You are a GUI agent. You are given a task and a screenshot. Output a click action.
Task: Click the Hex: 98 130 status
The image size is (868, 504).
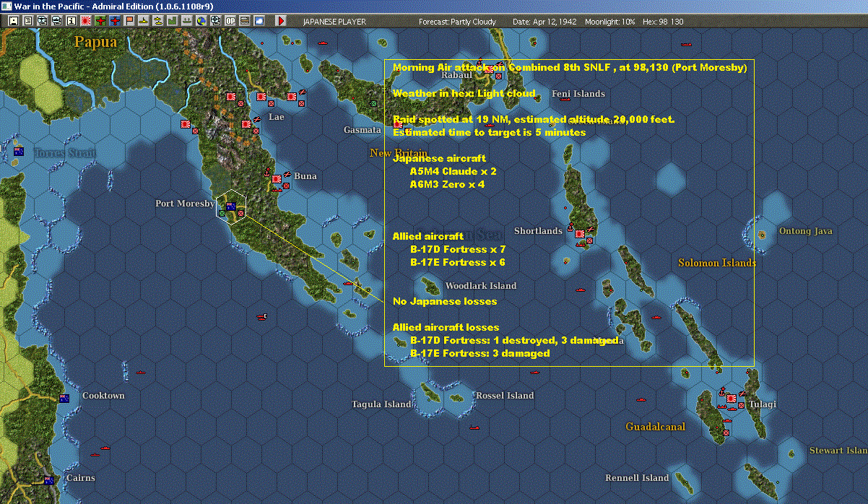[x=664, y=22]
